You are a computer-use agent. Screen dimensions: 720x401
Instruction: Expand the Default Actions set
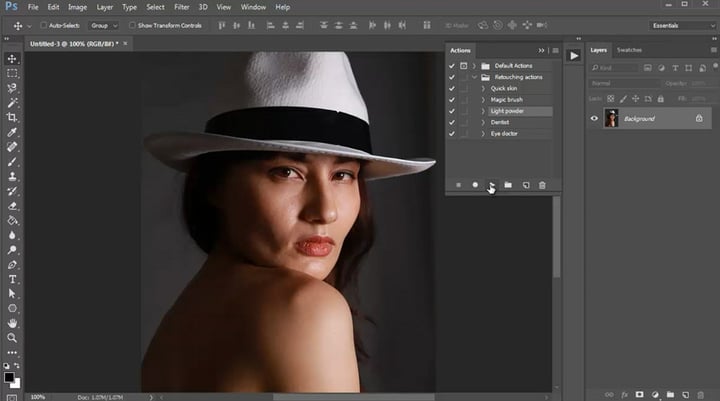pyautogui.click(x=474, y=65)
